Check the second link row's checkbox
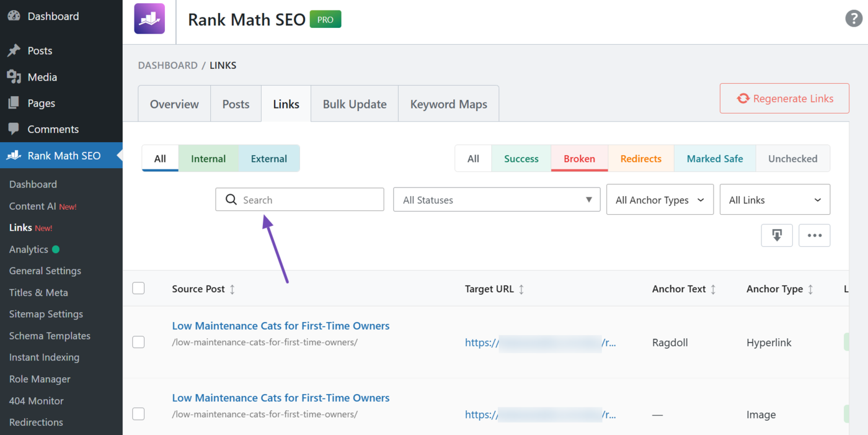The image size is (868, 435). pos(139,414)
